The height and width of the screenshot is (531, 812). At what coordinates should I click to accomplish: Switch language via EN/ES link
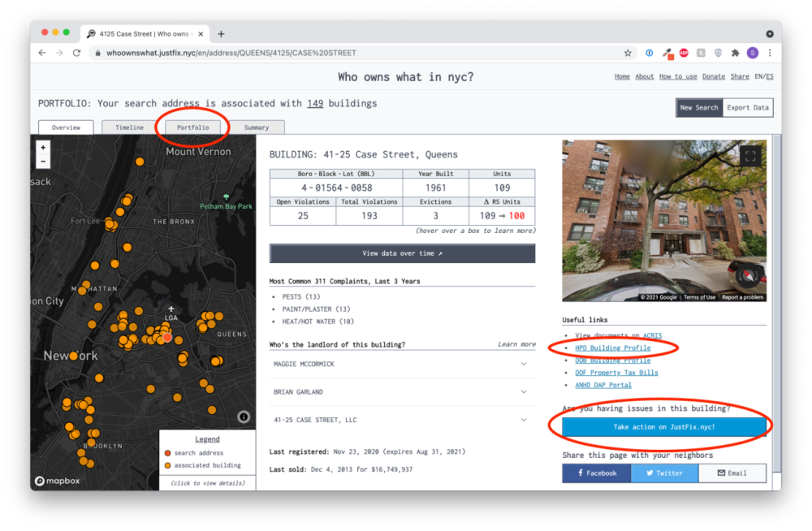pyautogui.click(x=764, y=76)
